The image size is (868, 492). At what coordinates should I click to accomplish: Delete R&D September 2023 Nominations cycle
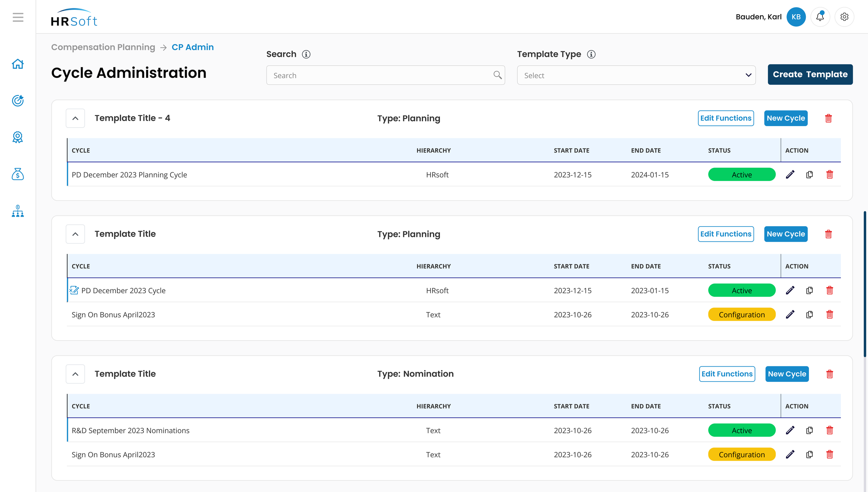click(829, 430)
